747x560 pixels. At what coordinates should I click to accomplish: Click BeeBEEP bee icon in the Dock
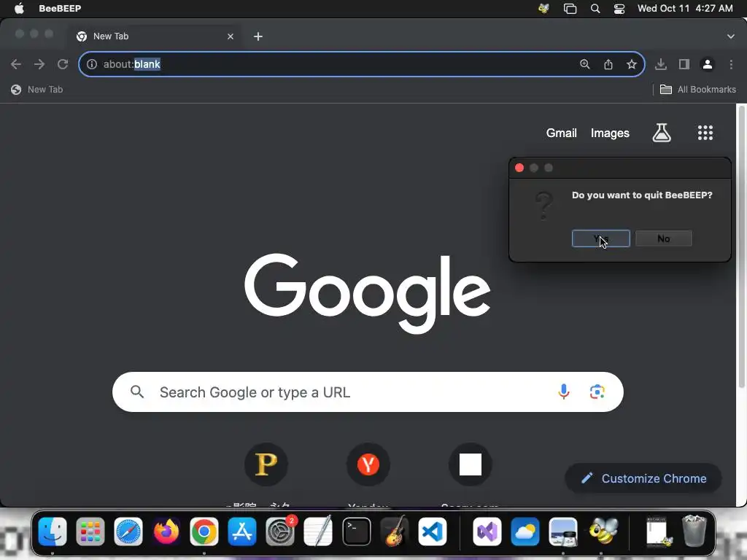[x=602, y=532]
